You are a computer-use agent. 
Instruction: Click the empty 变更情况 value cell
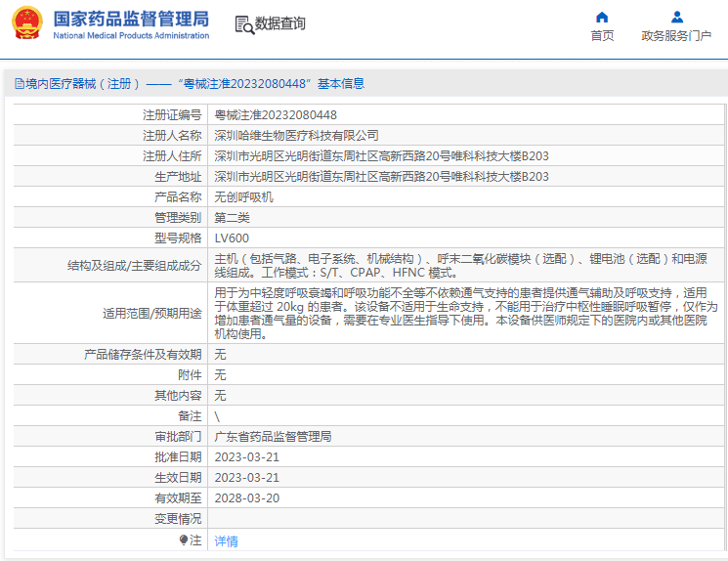pyautogui.click(x=466, y=518)
